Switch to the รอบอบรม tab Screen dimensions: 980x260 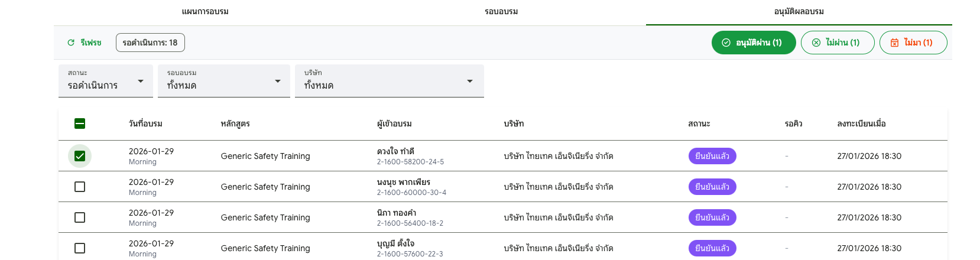click(501, 12)
